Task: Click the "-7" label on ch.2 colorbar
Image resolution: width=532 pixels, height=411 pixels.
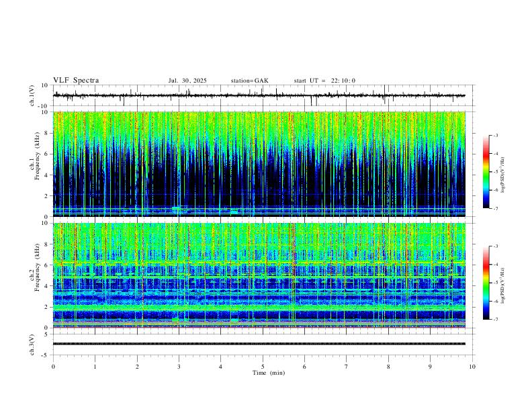Action: coord(496,320)
